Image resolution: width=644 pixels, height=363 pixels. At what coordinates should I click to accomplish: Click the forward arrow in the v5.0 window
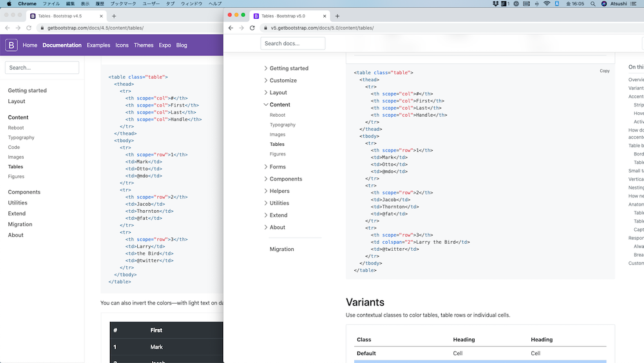click(x=241, y=28)
